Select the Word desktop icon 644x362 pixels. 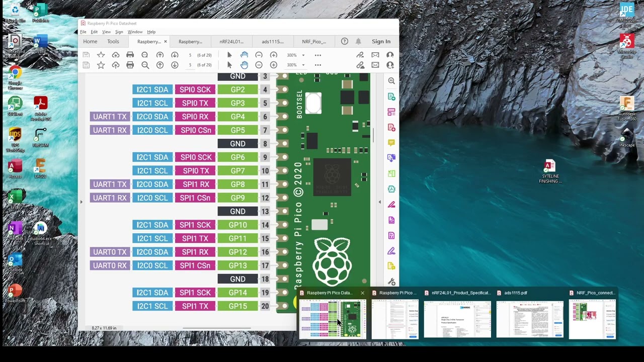tap(40, 44)
